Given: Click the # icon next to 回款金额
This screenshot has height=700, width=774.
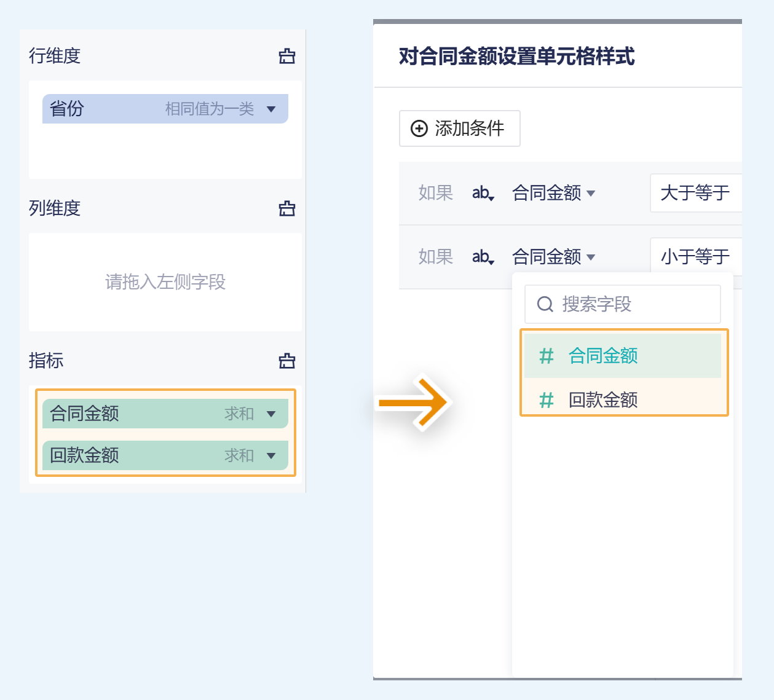Looking at the screenshot, I should [546, 400].
